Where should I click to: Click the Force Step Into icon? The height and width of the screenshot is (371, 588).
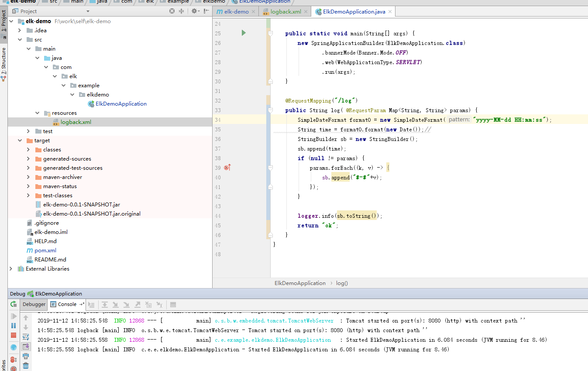tap(127, 305)
